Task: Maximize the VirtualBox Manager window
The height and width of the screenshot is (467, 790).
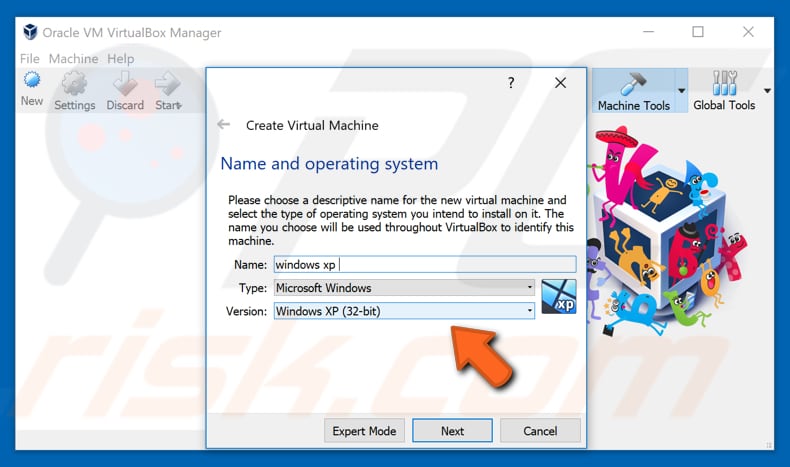Action: click(698, 32)
